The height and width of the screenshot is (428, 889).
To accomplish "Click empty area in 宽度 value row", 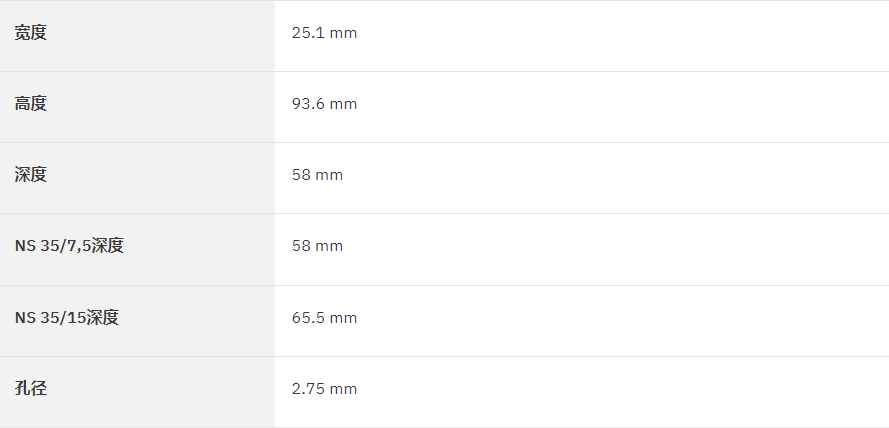I will tap(624, 36).
